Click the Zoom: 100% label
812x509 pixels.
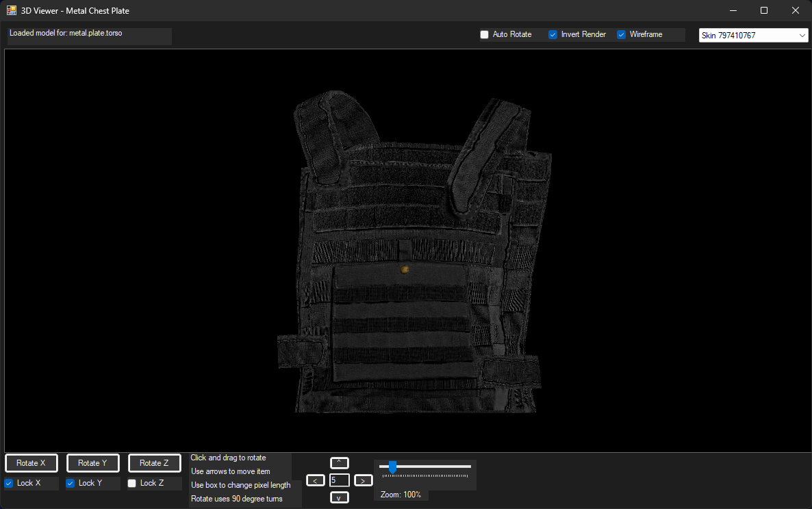401,494
